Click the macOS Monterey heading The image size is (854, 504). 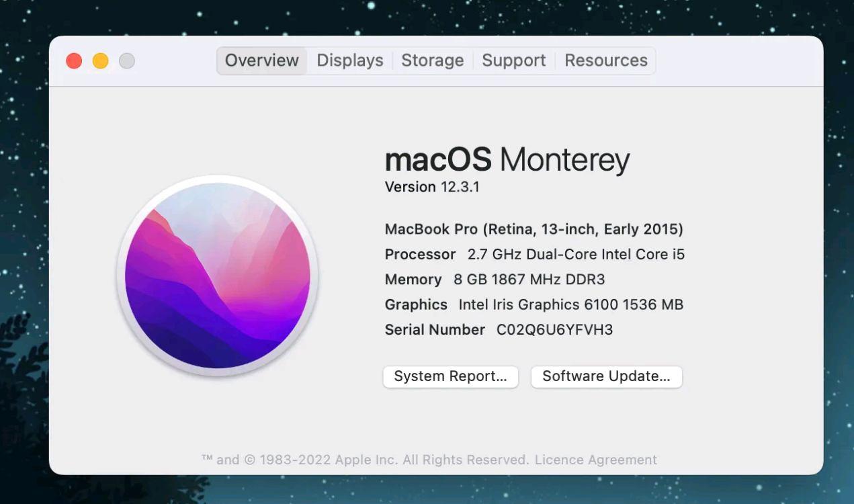[507, 160]
